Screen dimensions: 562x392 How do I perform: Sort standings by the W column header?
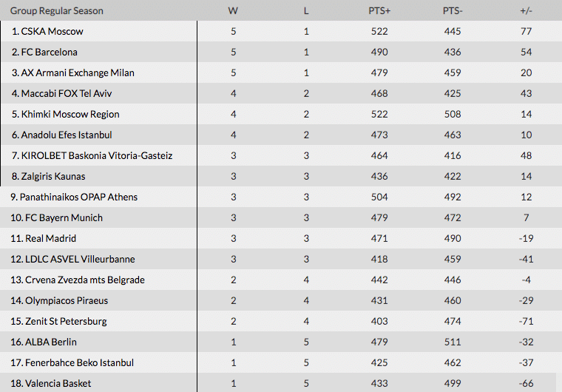pyautogui.click(x=233, y=11)
